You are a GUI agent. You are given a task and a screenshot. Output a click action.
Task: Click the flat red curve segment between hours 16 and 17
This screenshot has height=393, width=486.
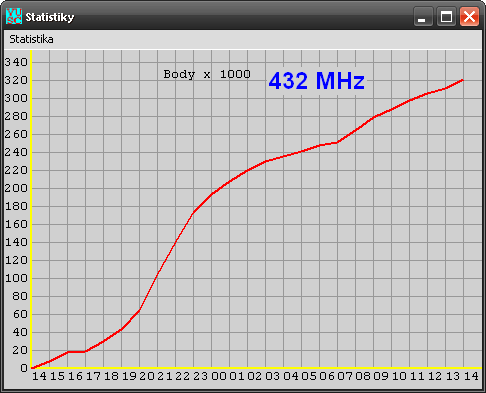[77, 352]
